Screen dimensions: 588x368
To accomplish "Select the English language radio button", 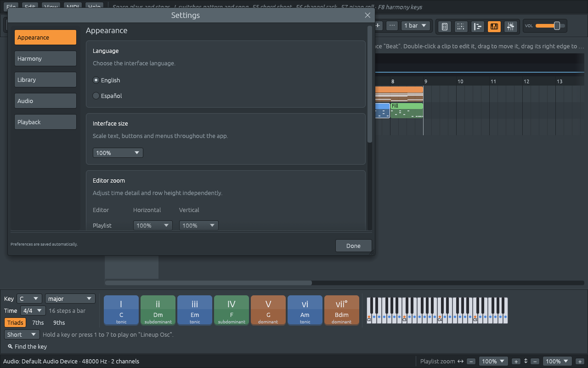I will click(x=96, y=80).
